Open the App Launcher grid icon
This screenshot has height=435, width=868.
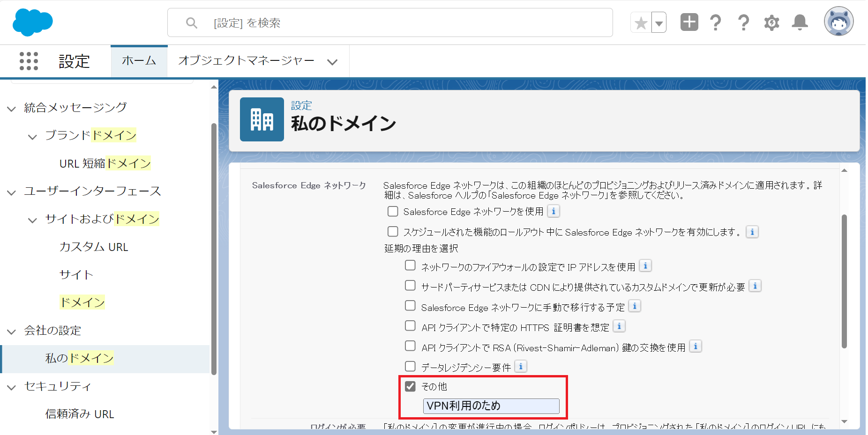pyautogui.click(x=29, y=61)
